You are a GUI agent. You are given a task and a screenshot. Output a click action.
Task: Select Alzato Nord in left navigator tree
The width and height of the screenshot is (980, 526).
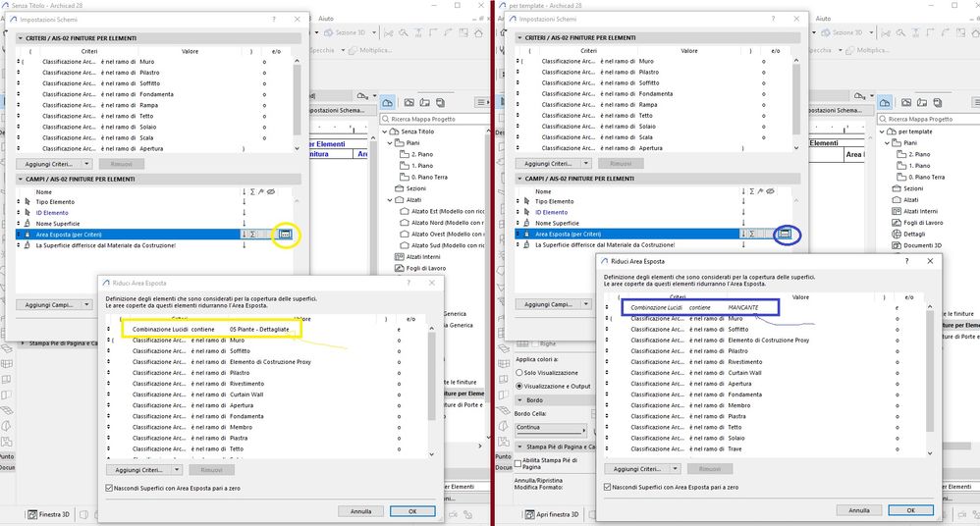446,223
